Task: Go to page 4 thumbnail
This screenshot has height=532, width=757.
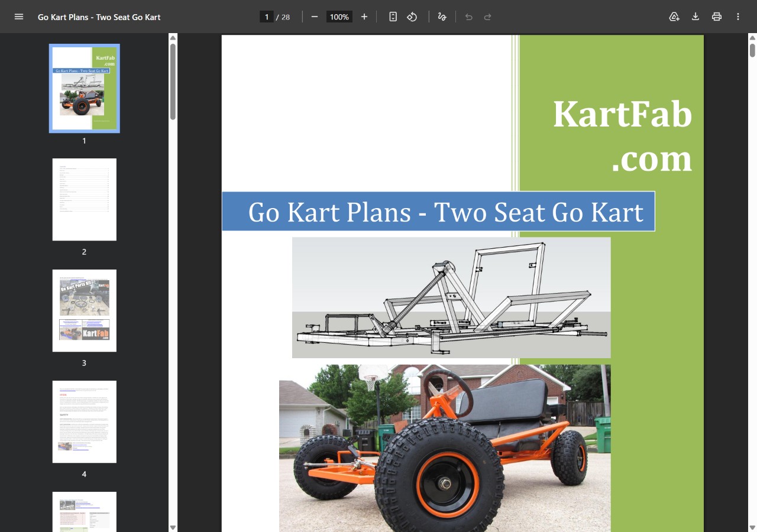Action: 85,421
